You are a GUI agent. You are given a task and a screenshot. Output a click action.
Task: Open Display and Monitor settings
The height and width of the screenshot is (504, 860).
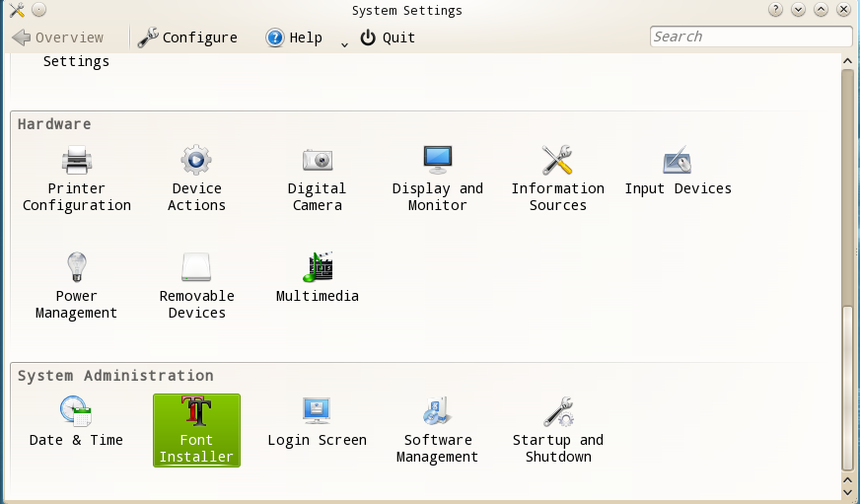tap(437, 180)
